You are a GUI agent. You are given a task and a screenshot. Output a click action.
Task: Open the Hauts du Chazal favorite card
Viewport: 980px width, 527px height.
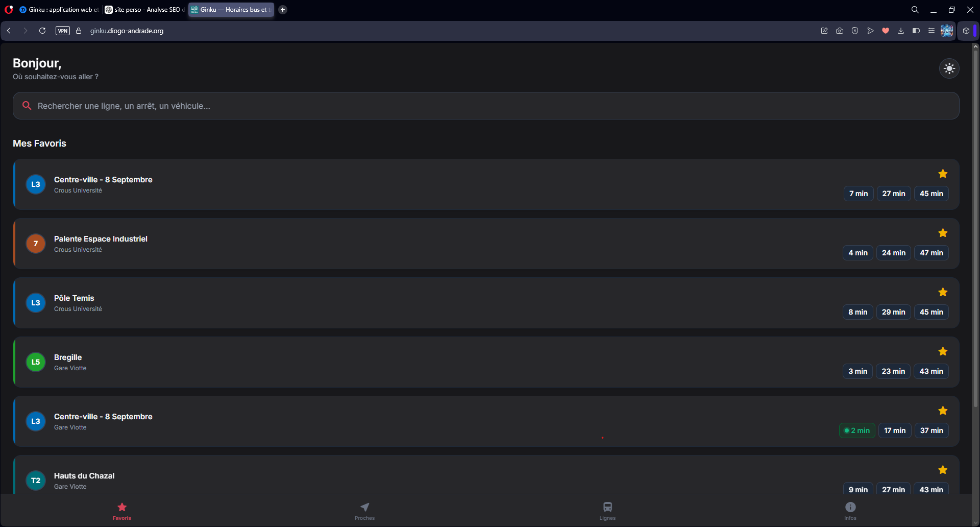click(x=486, y=475)
